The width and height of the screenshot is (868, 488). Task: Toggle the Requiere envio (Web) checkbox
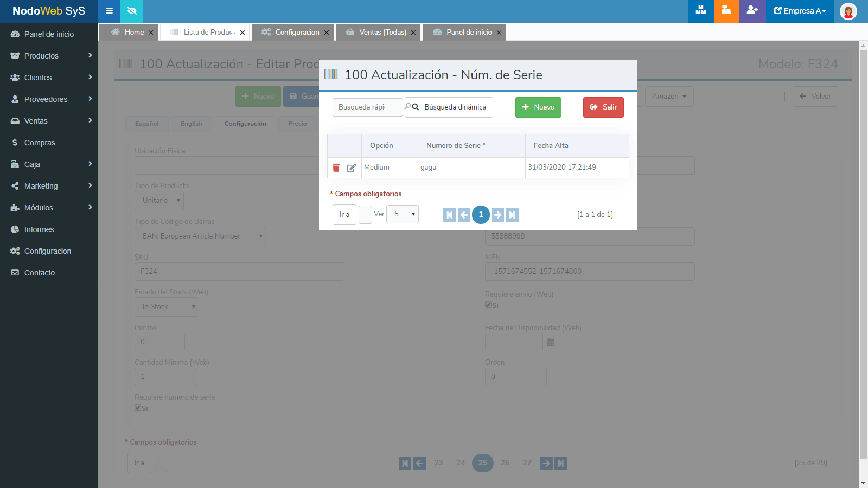[x=488, y=305]
